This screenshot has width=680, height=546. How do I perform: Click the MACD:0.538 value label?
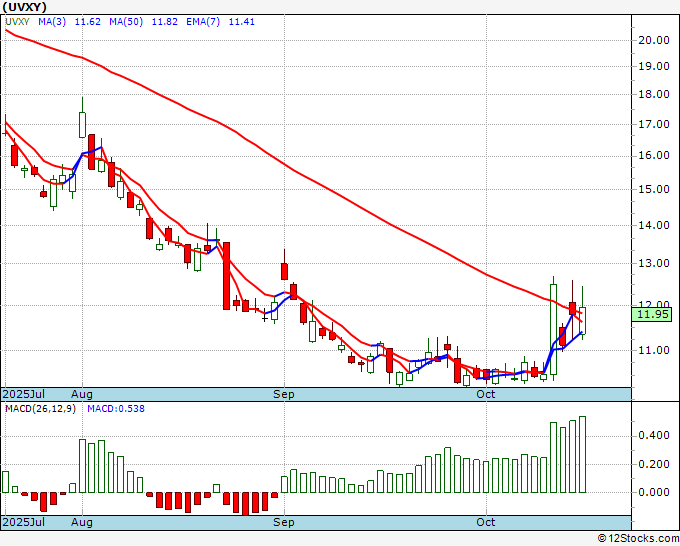coord(116,409)
